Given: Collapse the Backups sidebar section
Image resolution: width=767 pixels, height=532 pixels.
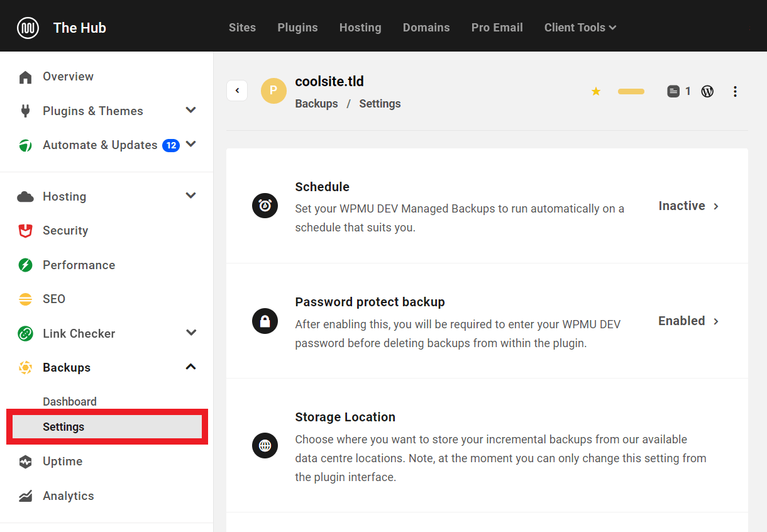Looking at the screenshot, I should (x=190, y=366).
